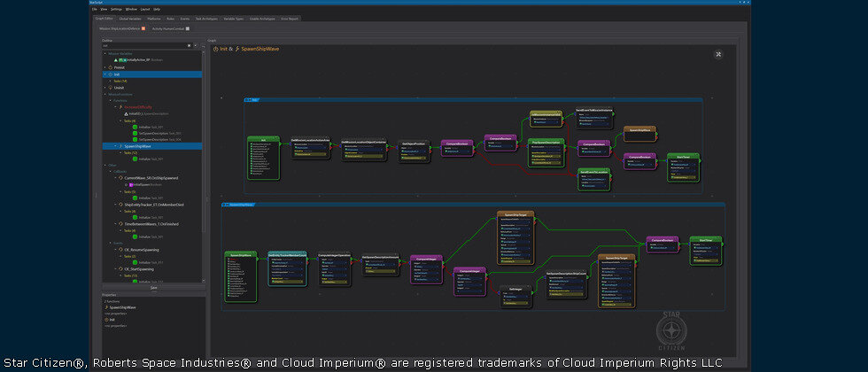The height and width of the screenshot is (372, 868).
Task: Click the Uninit node icon
Action: [x=110, y=88]
